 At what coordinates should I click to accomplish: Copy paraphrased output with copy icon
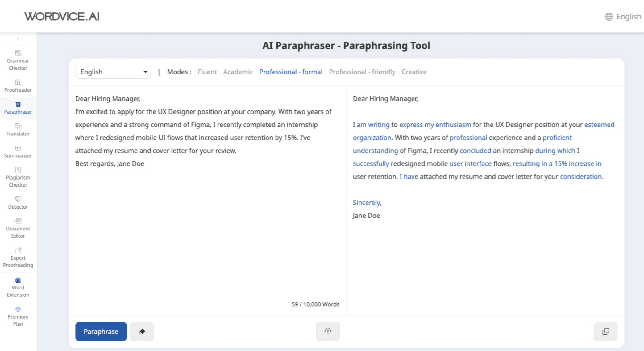[605, 332]
